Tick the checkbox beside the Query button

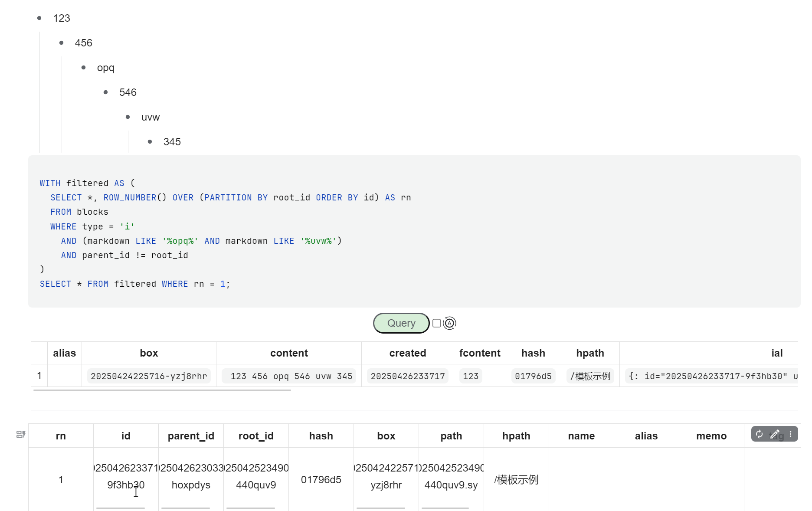pyautogui.click(x=437, y=323)
